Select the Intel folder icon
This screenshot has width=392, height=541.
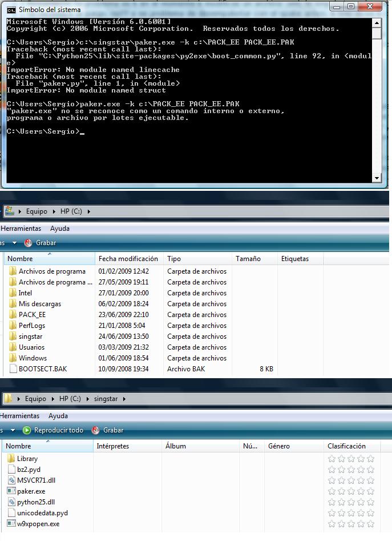[13, 292]
